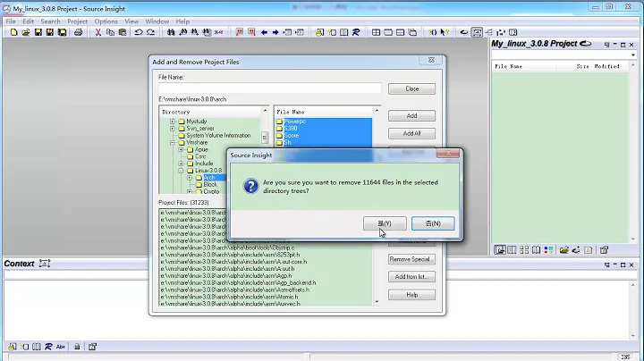Select the Powerpc folder in file list
Screen dimensions: 644x361
point(295,122)
